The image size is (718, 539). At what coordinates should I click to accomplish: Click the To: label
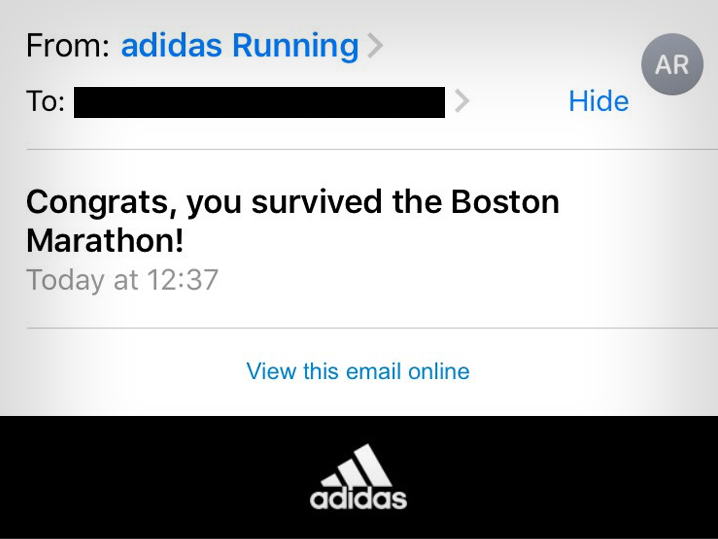45,101
